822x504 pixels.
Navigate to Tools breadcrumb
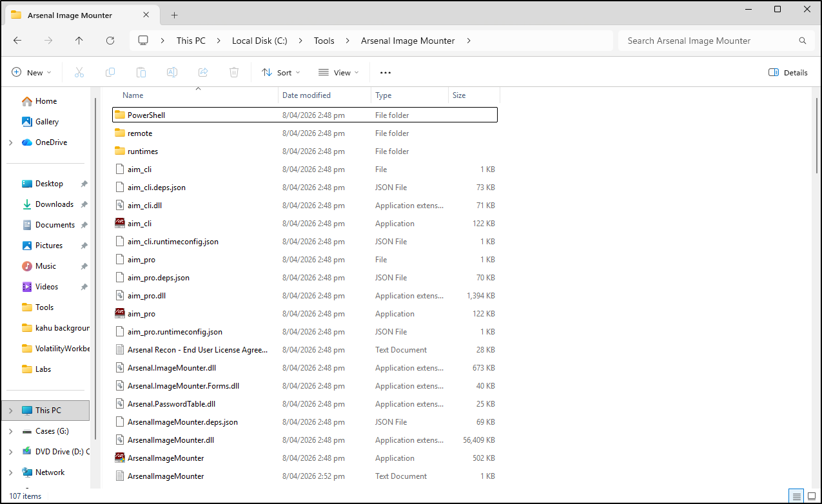(324, 41)
